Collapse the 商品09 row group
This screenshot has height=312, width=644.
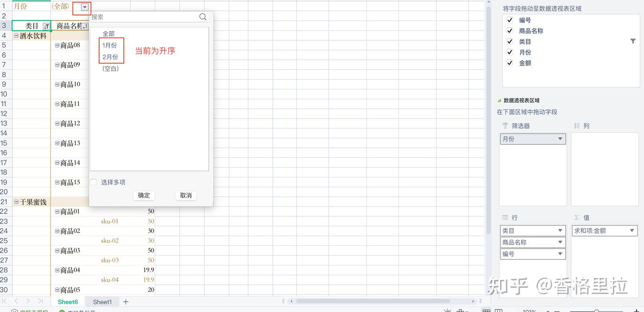(x=57, y=65)
